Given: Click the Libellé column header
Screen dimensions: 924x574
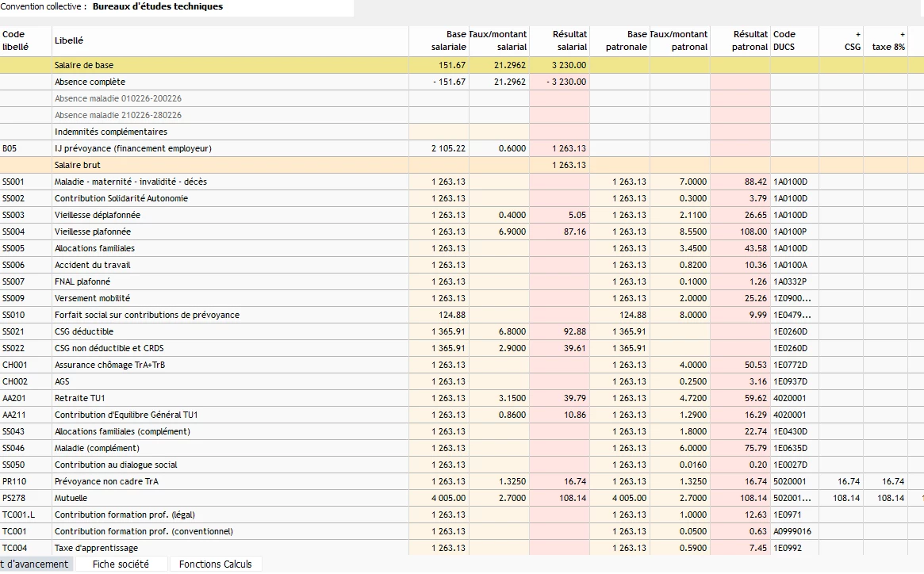Looking at the screenshot, I should tap(69, 40).
